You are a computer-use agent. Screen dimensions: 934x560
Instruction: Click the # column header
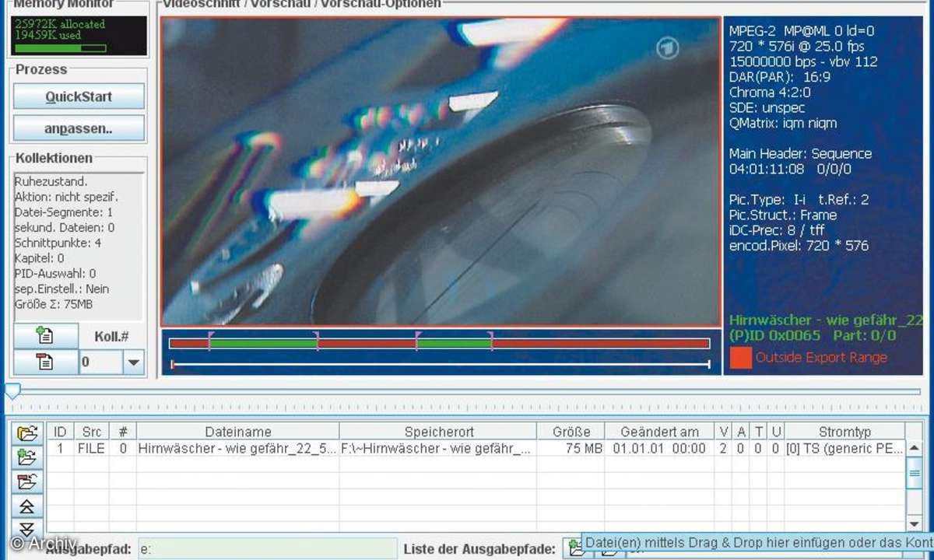[x=123, y=432]
